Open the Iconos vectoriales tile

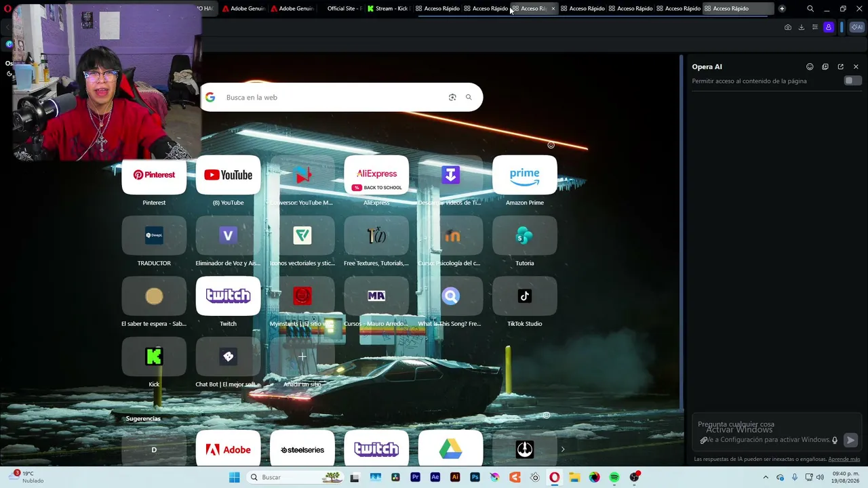302,236
